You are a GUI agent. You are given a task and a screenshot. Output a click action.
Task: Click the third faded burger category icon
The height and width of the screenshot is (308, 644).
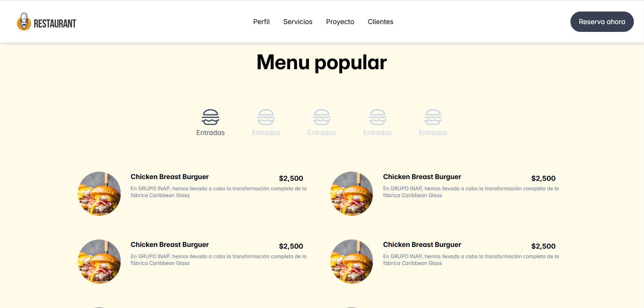coord(322,117)
